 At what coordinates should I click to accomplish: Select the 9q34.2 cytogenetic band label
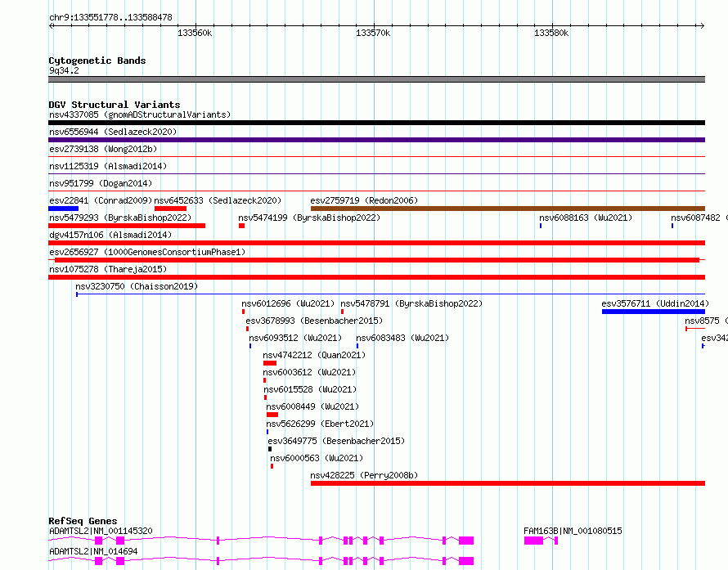[64, 70]
